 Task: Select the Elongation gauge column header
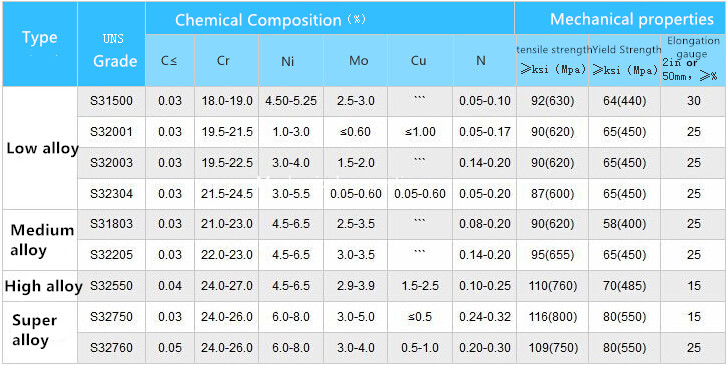coord(694,61)
